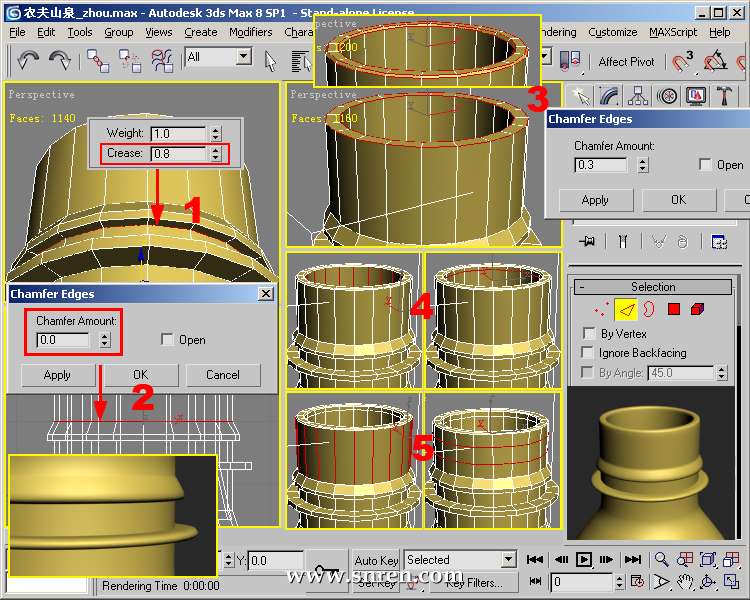Screen dimensions: 750x600
Task: Click the Zoom Extents viewport tool
Action: coord(708,559)
